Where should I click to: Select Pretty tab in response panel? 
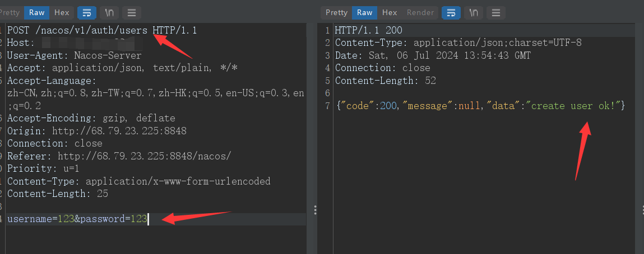tap(336, 13)
